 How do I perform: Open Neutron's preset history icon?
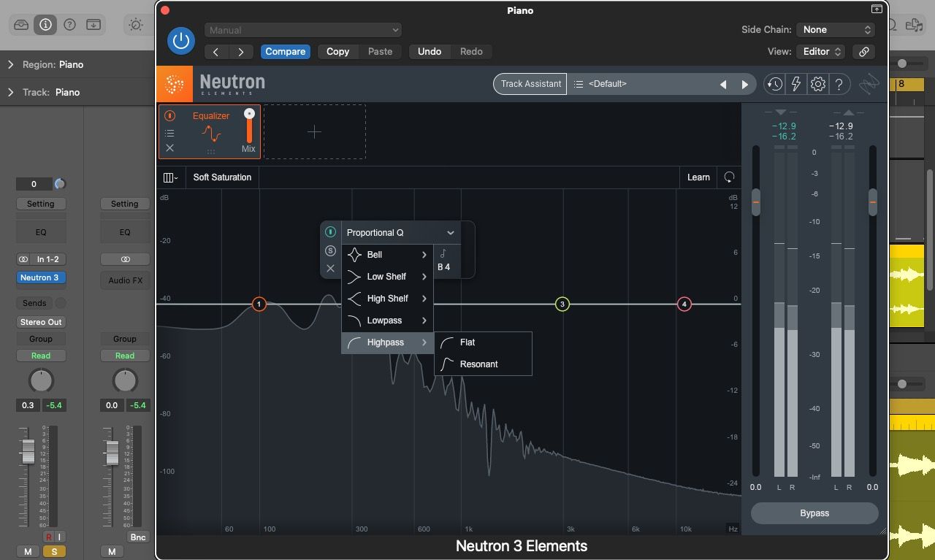tap(774, 83)
